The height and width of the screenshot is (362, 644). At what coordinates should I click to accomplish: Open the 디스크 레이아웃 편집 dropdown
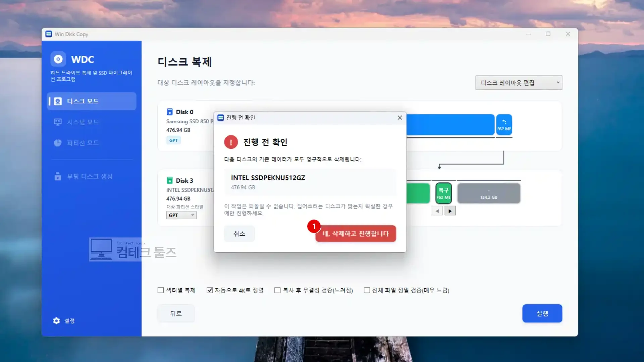[519, 83]
